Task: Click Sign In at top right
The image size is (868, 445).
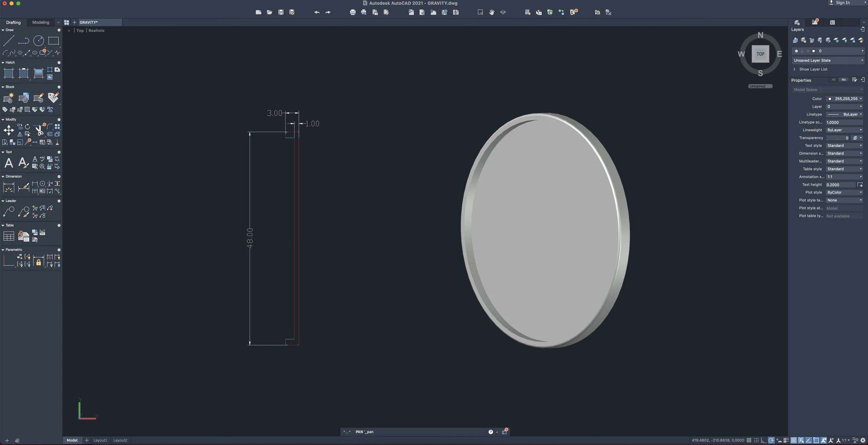Action: click(842, 3)
